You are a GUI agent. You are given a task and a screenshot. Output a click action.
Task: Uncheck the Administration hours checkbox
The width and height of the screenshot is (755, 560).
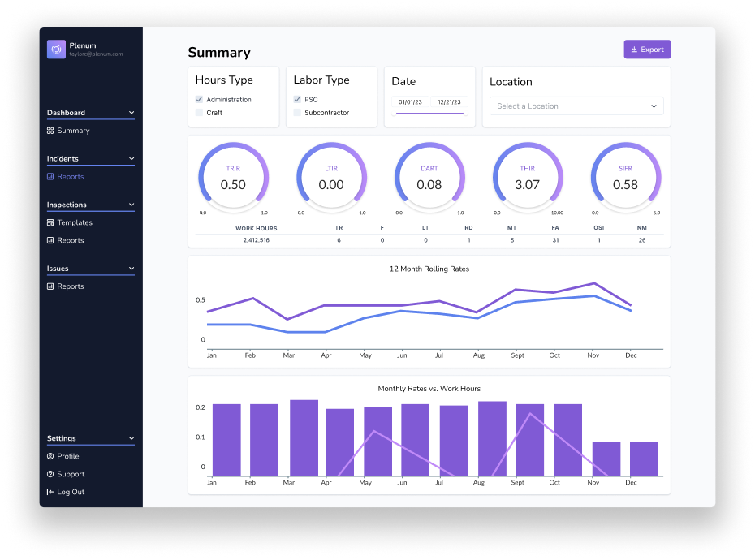tap(199, 100)
